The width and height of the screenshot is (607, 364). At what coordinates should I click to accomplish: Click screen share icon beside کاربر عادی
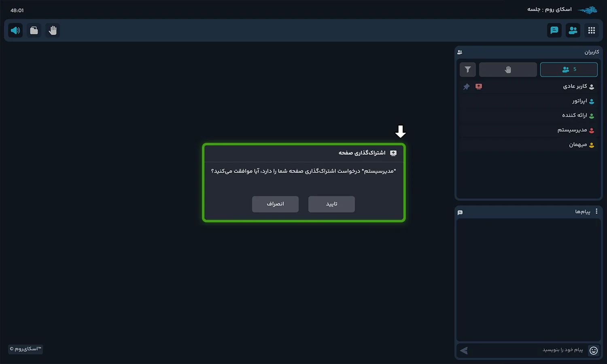(x=479, y=87)
